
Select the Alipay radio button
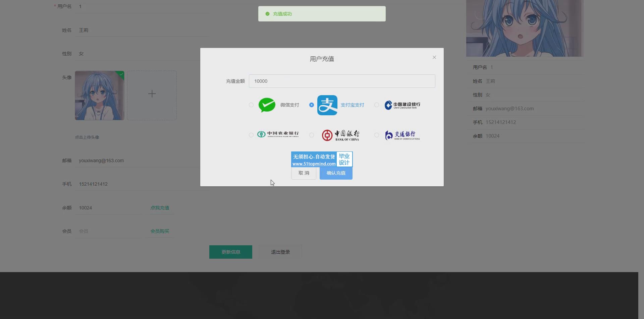point(312,105)
